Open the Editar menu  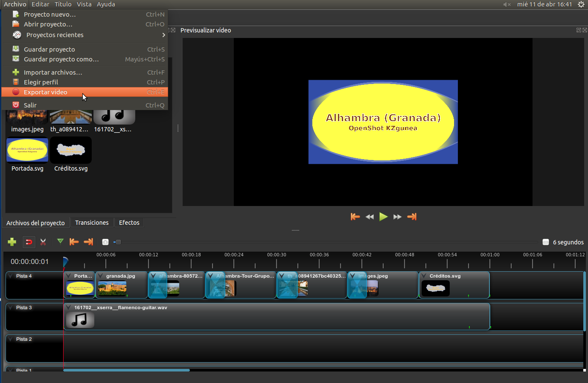(40, 4)
